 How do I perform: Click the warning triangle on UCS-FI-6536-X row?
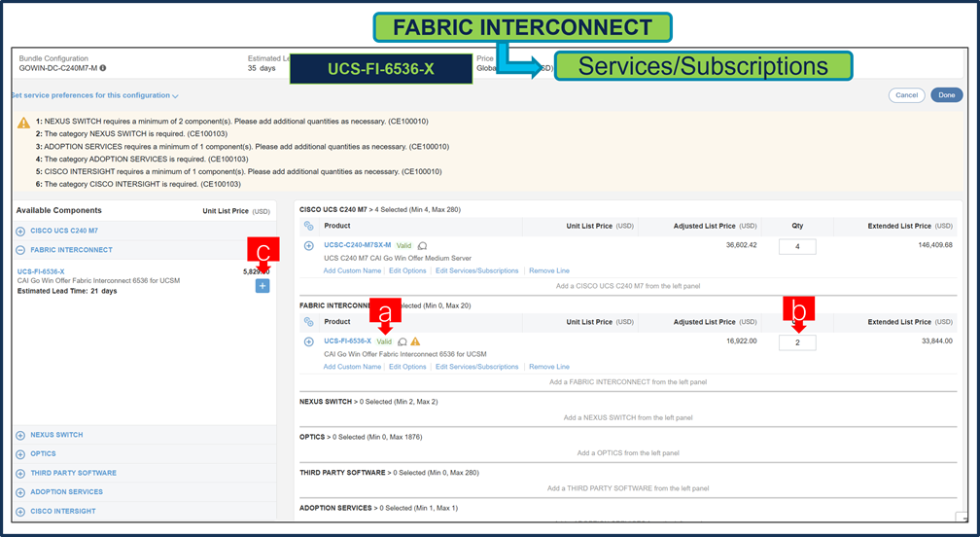pos(416,341)
